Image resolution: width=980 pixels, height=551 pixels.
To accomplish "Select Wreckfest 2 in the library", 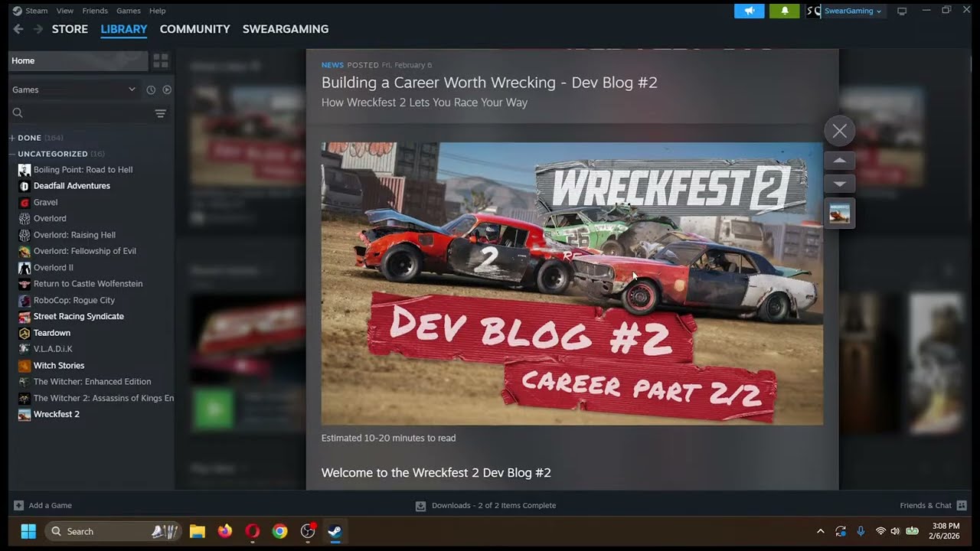I will click(56, 414).
